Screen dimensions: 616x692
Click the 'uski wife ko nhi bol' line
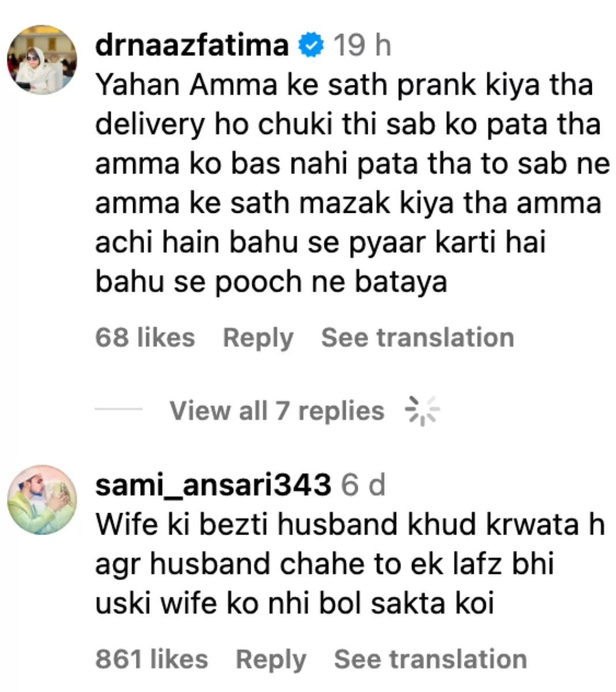(294, 604)
